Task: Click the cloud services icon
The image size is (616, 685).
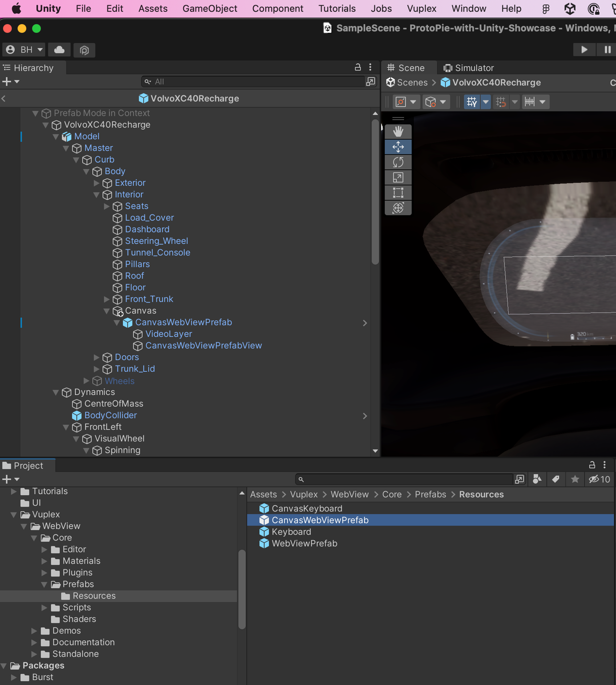Action: [59, 50]
